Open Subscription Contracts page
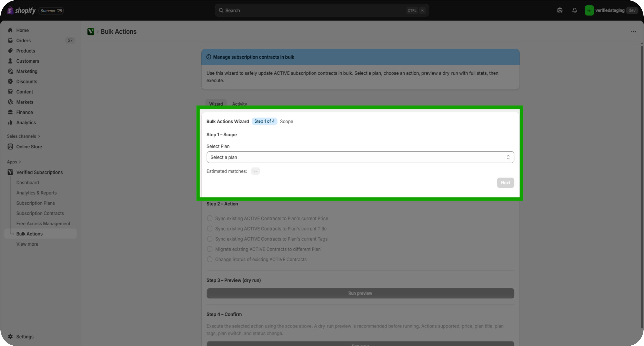644x346 pixels. click(x=40, y=213)
